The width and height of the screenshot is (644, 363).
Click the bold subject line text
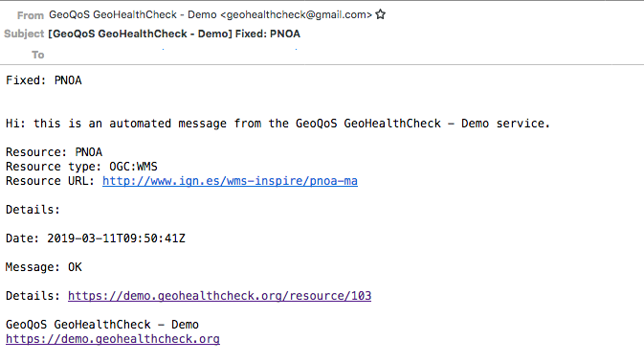[x=174, y=34]
